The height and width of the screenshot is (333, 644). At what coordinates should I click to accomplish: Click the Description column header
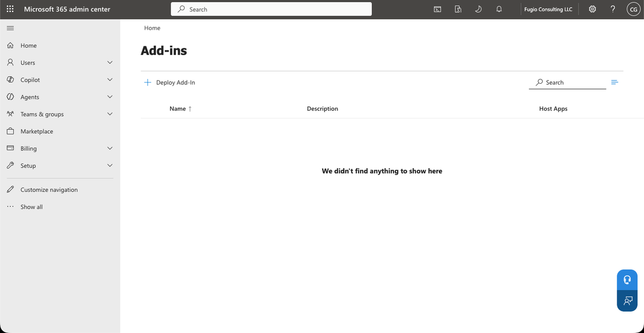[x=323, y=108]
